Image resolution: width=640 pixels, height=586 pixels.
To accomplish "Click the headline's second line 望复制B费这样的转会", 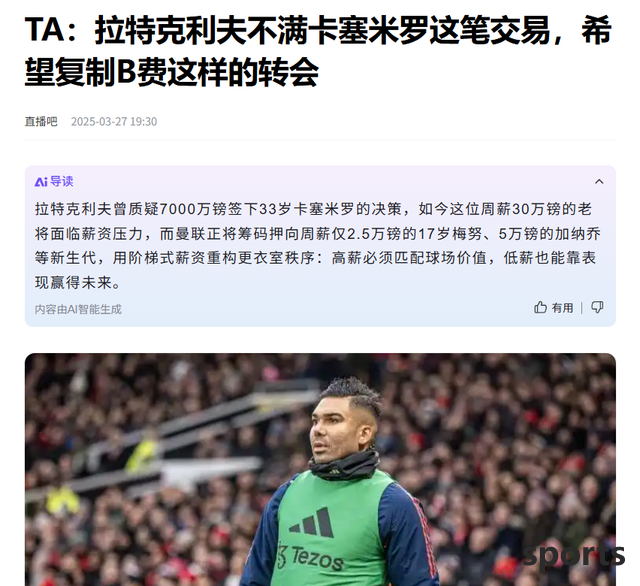I will click(x=171, y=72).
